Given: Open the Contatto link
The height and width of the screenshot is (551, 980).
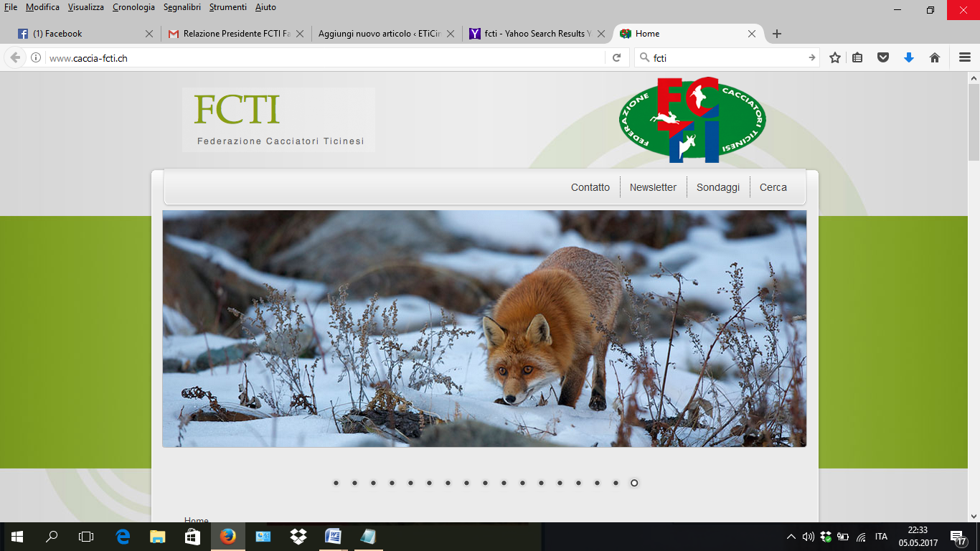Looking at the screenshot, I should tap(590, 187).
